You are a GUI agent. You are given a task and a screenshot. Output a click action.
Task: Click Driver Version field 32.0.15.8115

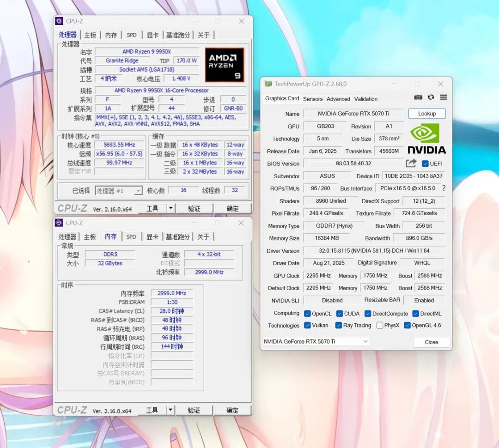(x=374, y=251)
